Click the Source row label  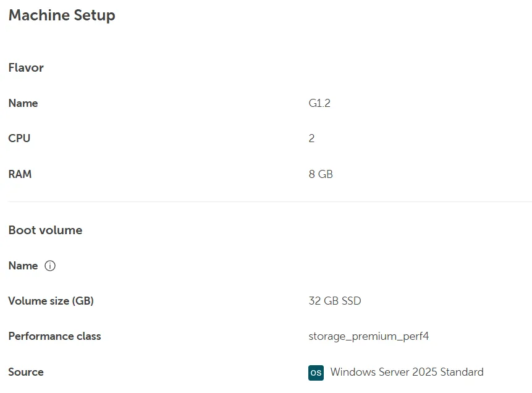(x=26, y=372)
